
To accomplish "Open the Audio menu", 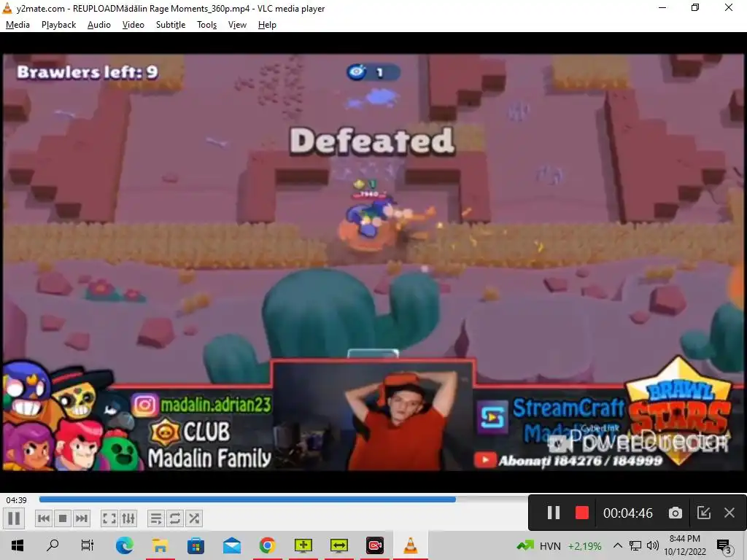I will point(99,25).
